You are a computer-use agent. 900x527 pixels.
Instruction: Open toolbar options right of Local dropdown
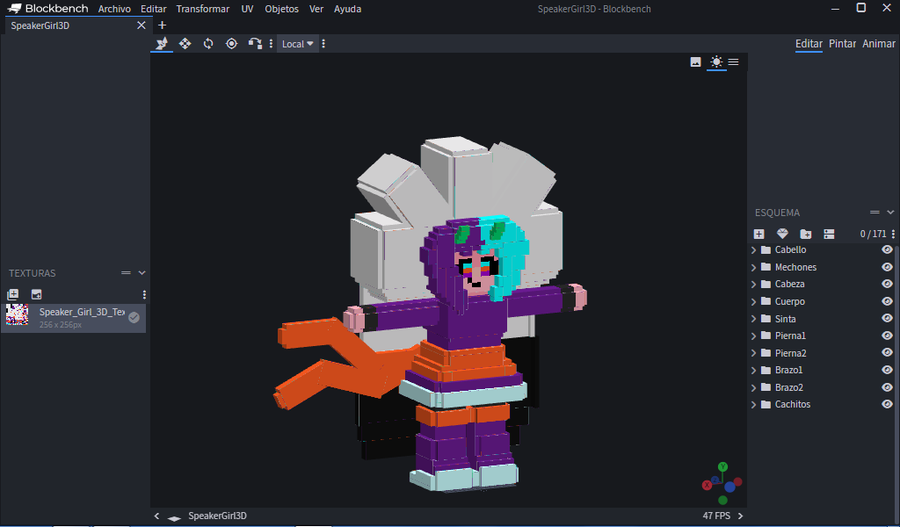(x=324, y=44)
